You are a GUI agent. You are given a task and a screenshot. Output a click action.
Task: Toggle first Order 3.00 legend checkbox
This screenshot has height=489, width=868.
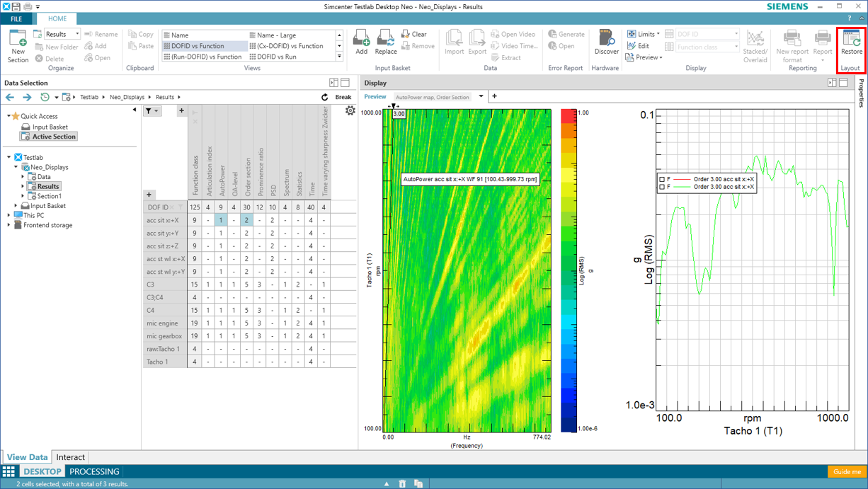coord(662,180)
